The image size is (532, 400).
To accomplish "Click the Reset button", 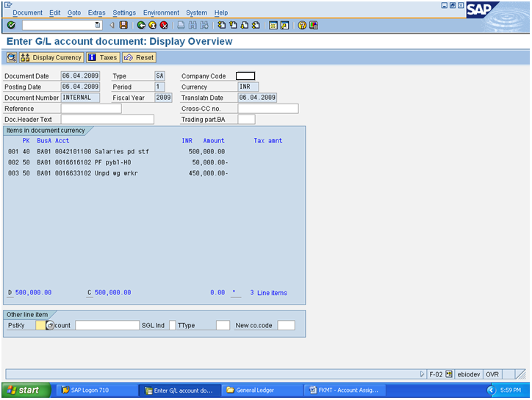I will [x=139, y=58].
